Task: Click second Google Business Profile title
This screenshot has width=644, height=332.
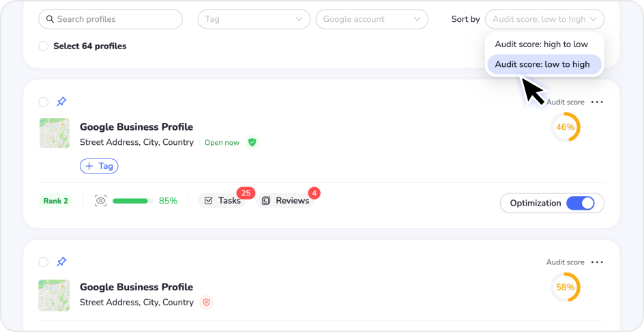Action: [136, 287]
